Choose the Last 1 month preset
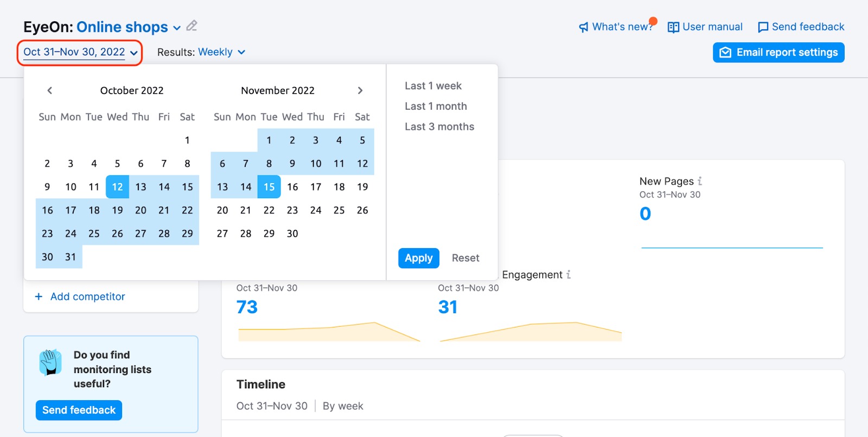 tap(436, 106)
